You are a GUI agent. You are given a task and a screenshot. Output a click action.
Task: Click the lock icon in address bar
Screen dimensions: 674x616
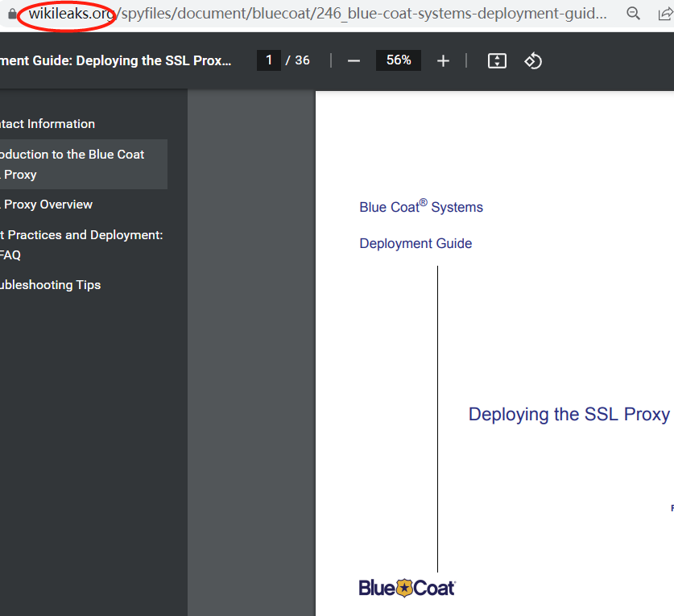coord(12,14)
